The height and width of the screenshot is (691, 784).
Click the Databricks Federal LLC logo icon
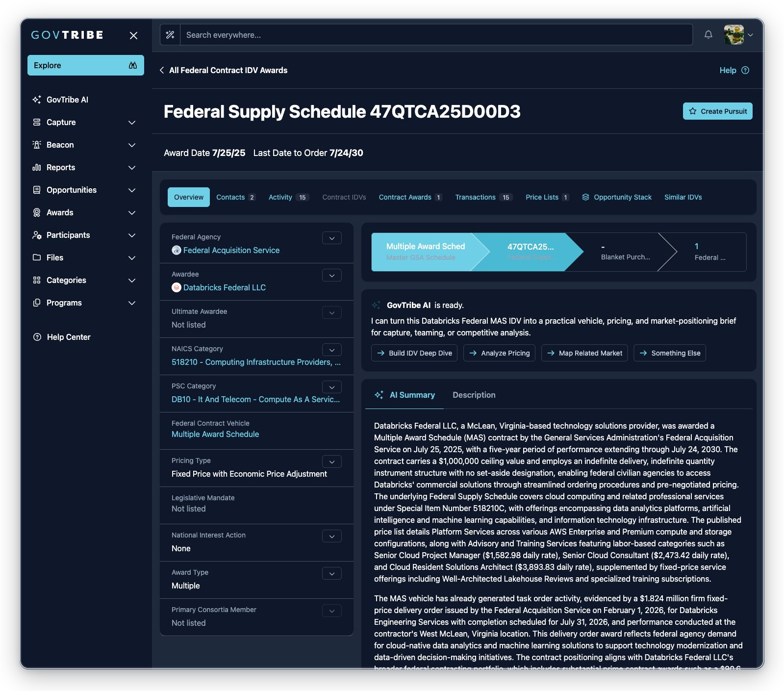point(177,287)
